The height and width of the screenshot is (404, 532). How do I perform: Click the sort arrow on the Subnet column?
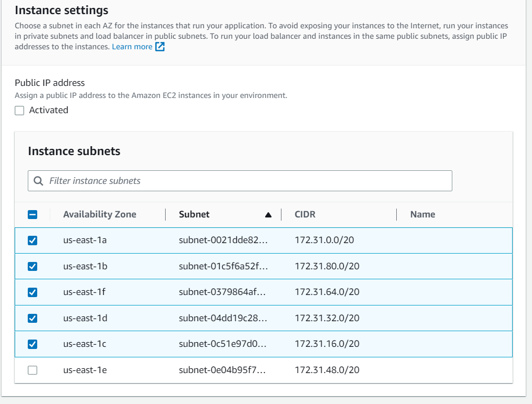coord(268,214)
